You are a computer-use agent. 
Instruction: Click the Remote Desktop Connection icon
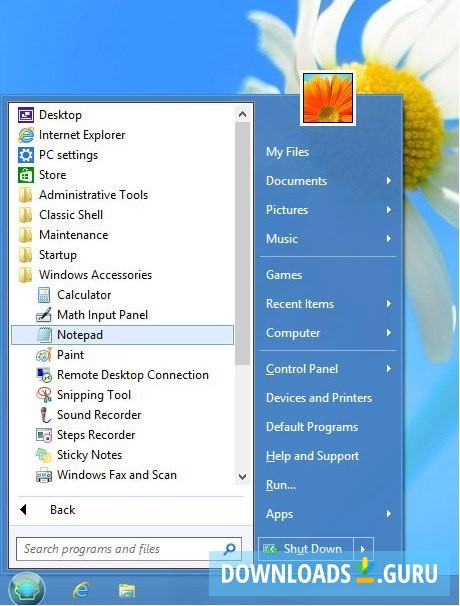(44, 375)
